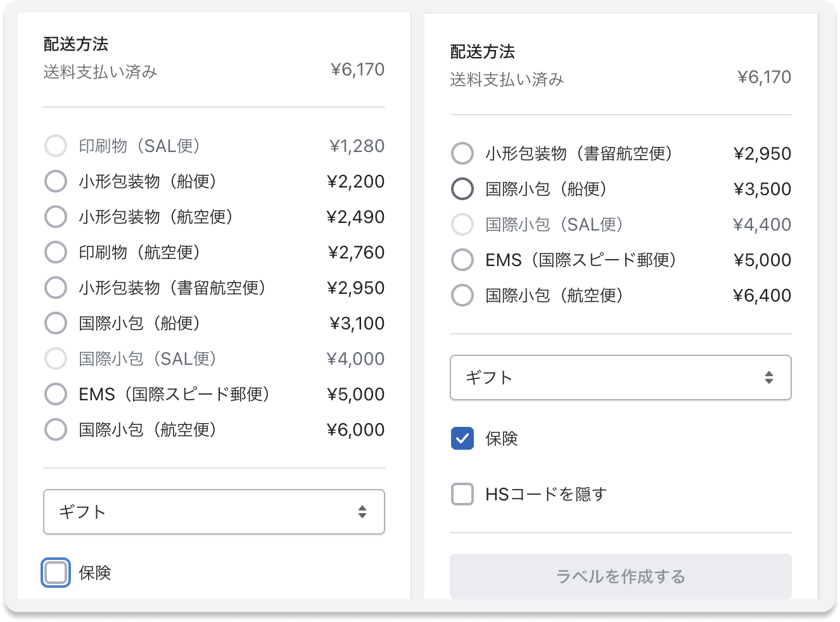Check the HSコードを隠す option
The image size is (840, 622).
click(x=462, y=494)
